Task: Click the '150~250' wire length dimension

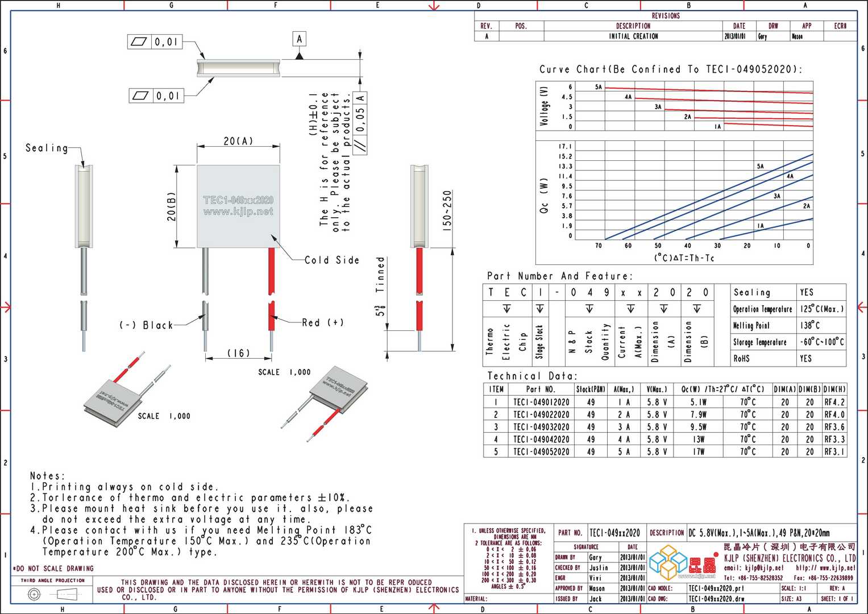Action: point(447,210)
